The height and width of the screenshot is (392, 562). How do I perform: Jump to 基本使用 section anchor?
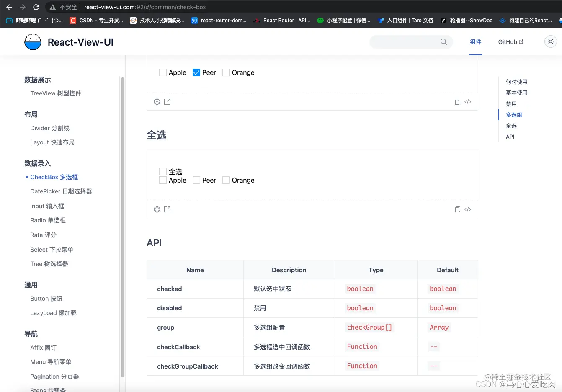516,93
